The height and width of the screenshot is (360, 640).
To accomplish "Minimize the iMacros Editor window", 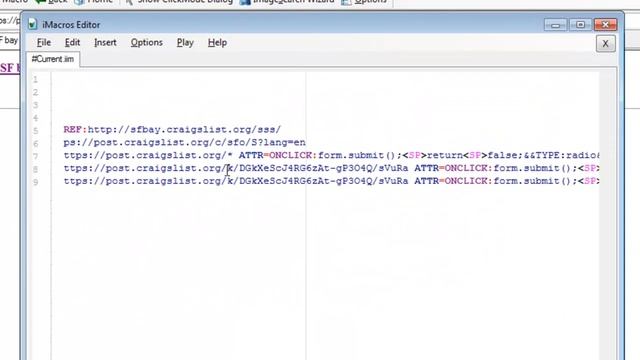I will (556, 25).
